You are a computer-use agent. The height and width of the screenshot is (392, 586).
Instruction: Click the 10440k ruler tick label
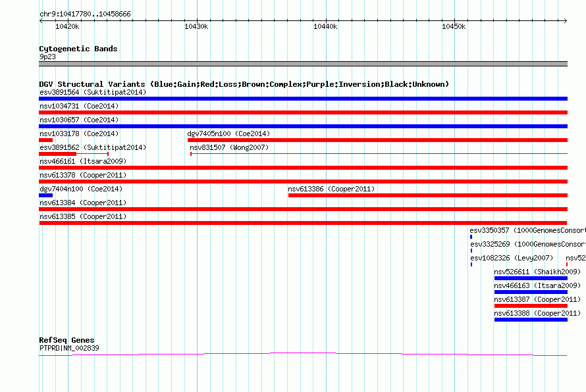tap(325, 26)
